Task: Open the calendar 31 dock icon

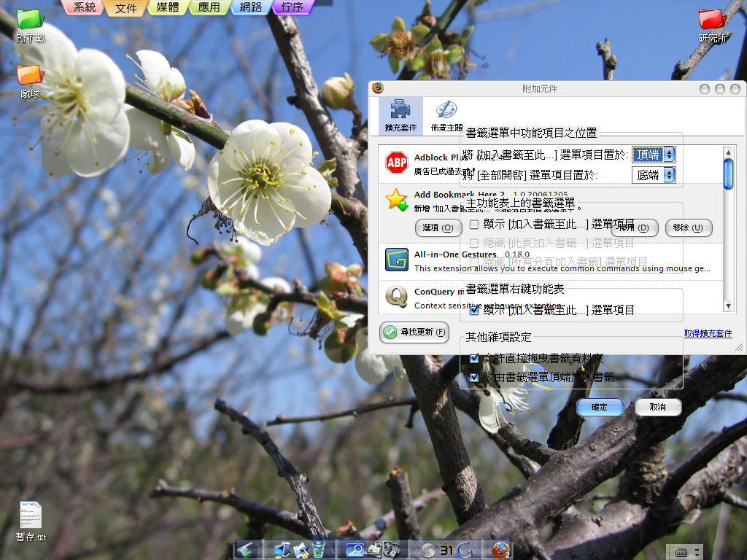Action: [x=446, y=550]
